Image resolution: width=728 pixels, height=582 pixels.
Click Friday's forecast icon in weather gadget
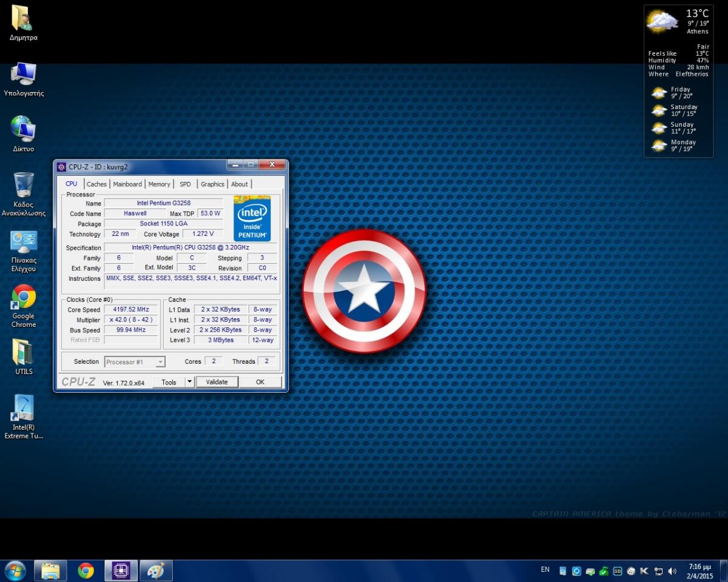click(x=659, y=93)
